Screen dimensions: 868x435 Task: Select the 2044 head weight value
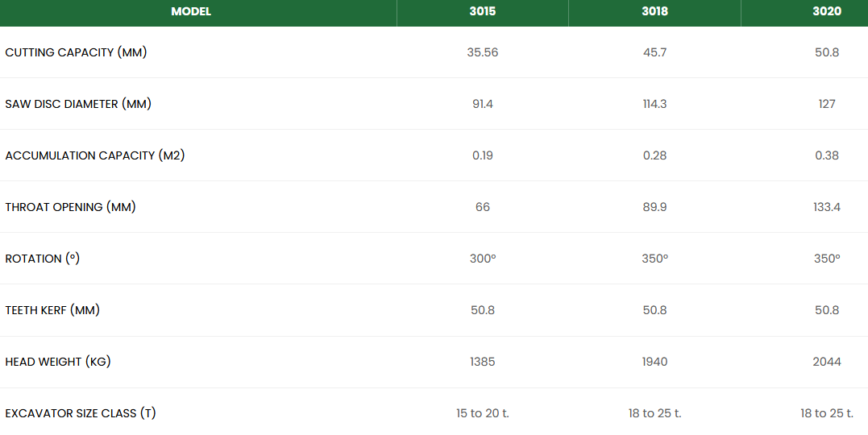coord(827,362)
